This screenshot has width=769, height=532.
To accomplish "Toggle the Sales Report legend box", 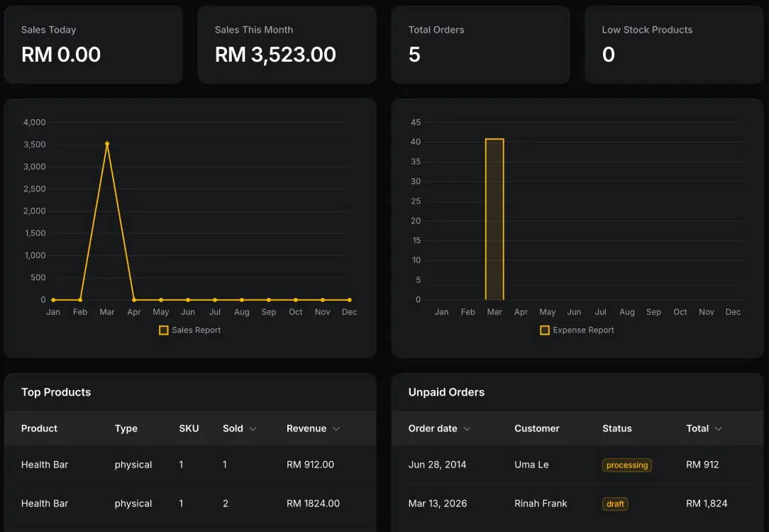I will [164, 331].
